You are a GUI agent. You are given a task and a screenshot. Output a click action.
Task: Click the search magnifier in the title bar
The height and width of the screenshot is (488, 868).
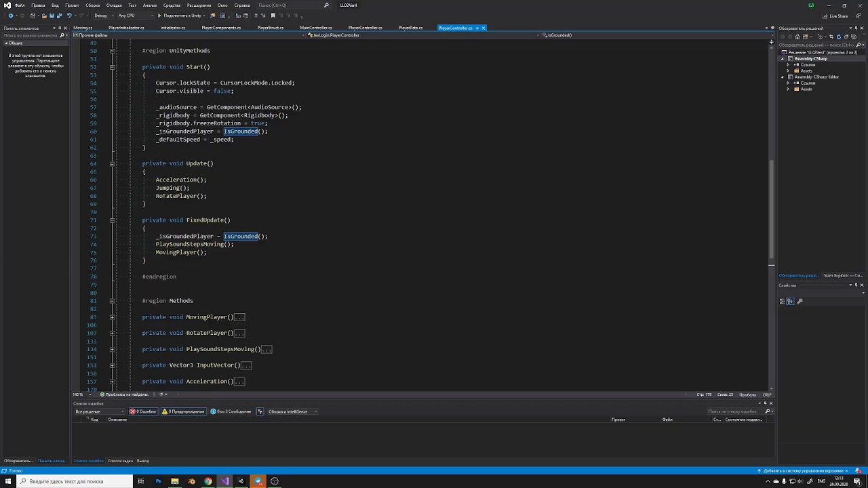point(326,5)
